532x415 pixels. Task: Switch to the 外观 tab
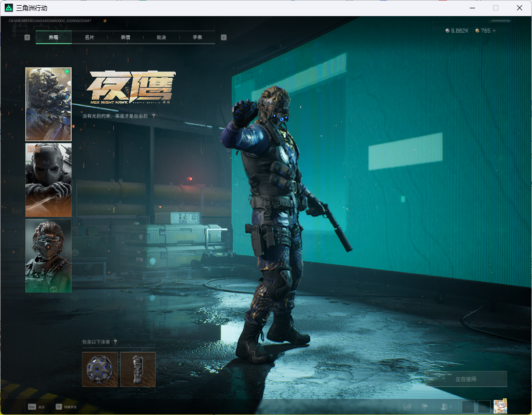click(53, 37)
